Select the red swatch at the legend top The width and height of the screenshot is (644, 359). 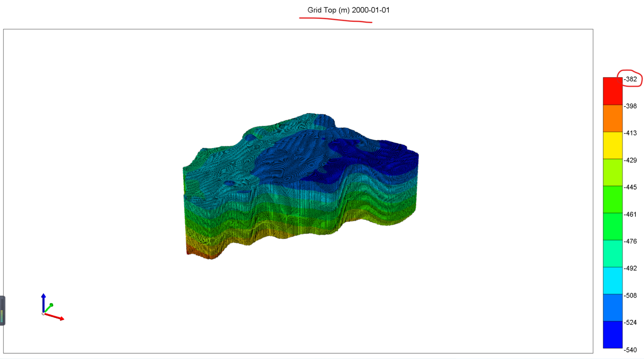[x=612, y=91]
